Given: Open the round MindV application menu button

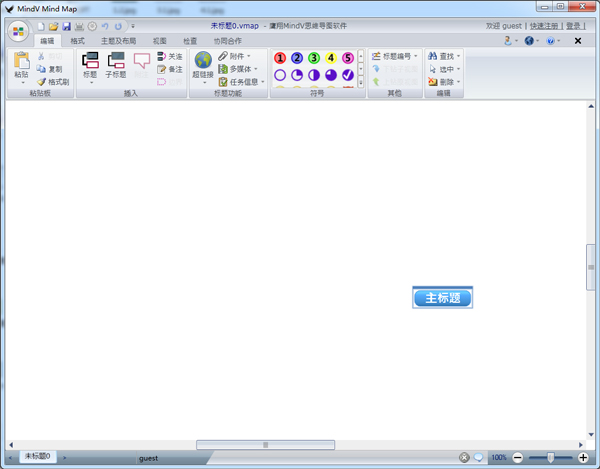Looking at the screenshot, I should (18, 31).
